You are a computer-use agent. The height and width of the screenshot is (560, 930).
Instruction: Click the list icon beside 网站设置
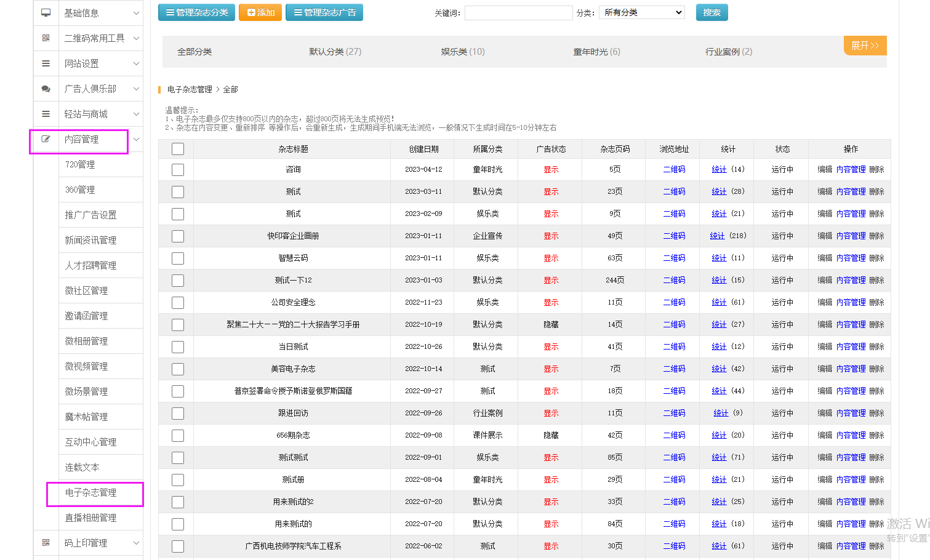click(46, 63)
